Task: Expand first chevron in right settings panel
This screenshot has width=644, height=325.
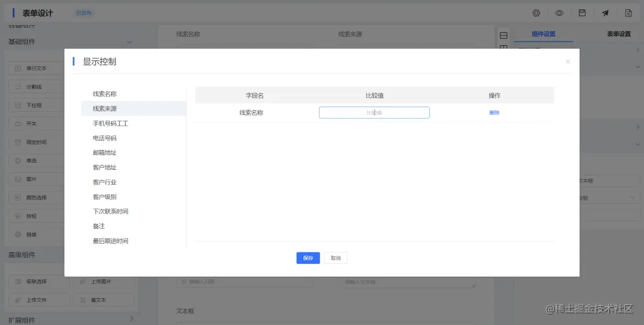Action: click(637, 50)
